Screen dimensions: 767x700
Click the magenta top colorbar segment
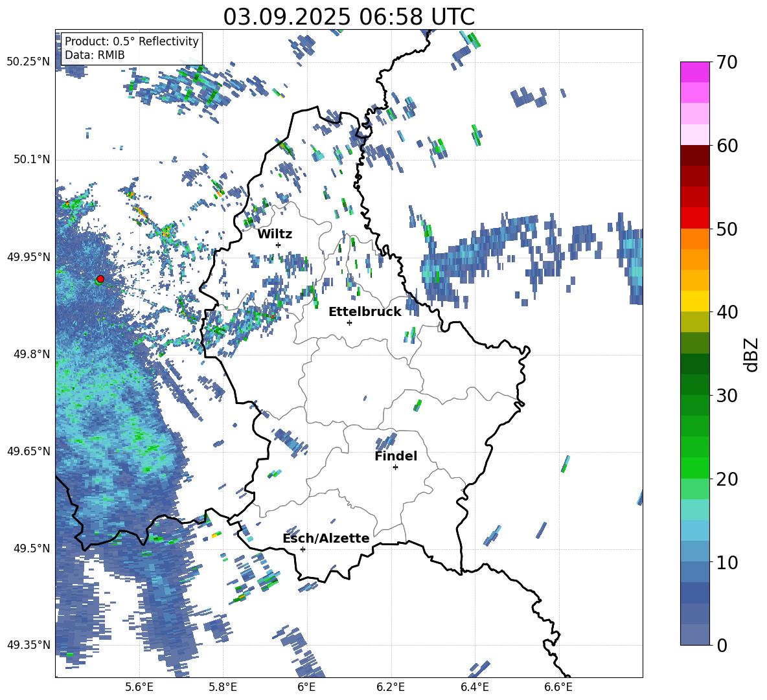[x=694, y=73]
